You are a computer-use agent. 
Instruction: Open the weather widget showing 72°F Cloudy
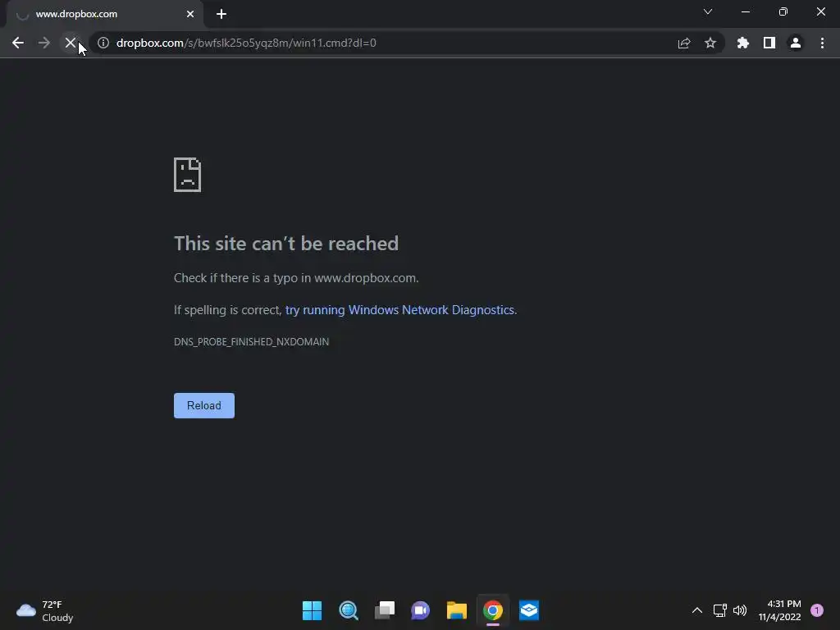[x=45, y=610]
